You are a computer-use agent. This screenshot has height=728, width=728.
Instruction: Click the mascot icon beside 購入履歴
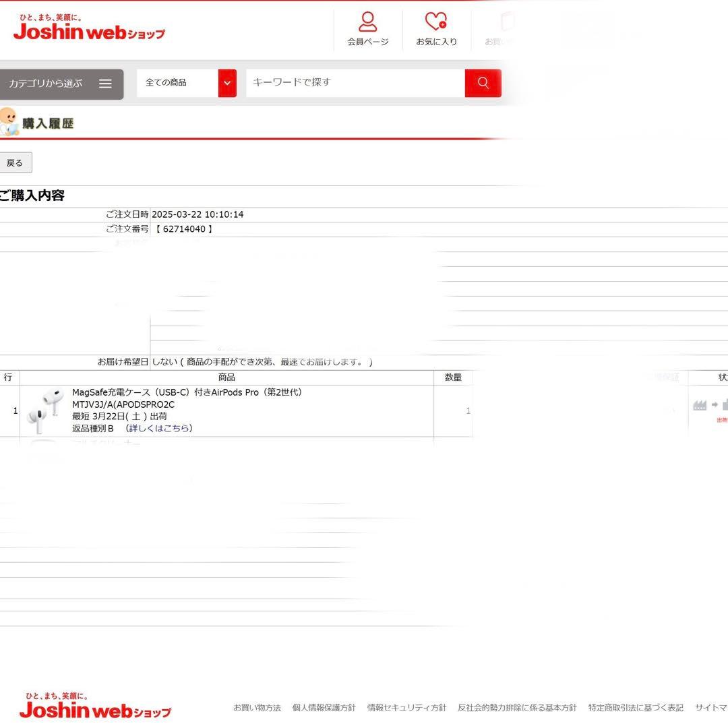tap(9, 121)
